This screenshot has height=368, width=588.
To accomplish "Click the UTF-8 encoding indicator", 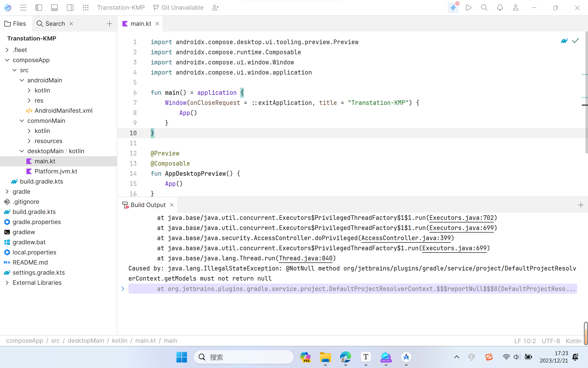I will click(x=551, y=341).
